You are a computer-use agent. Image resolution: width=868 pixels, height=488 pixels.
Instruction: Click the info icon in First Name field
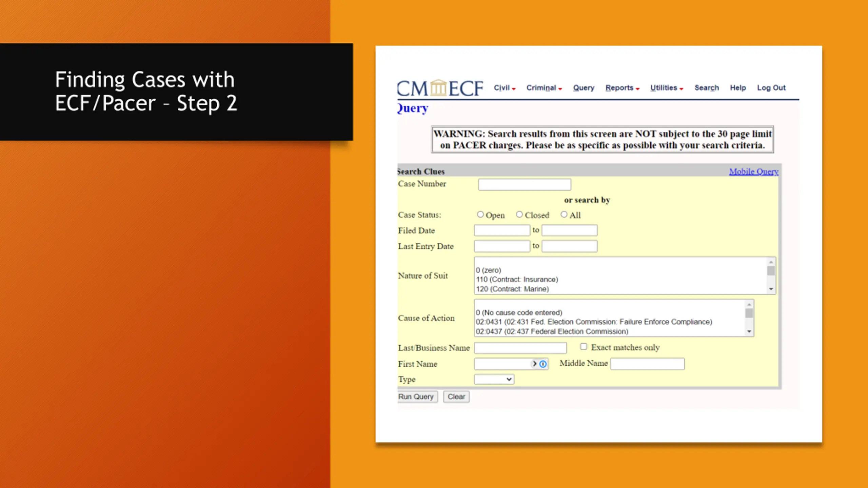(543, 364)
